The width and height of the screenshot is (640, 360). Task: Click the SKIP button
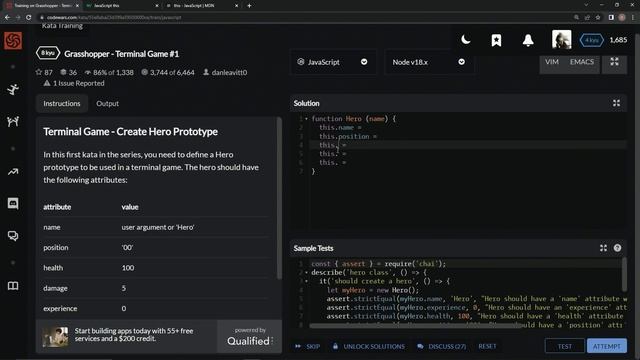point(307,346)
